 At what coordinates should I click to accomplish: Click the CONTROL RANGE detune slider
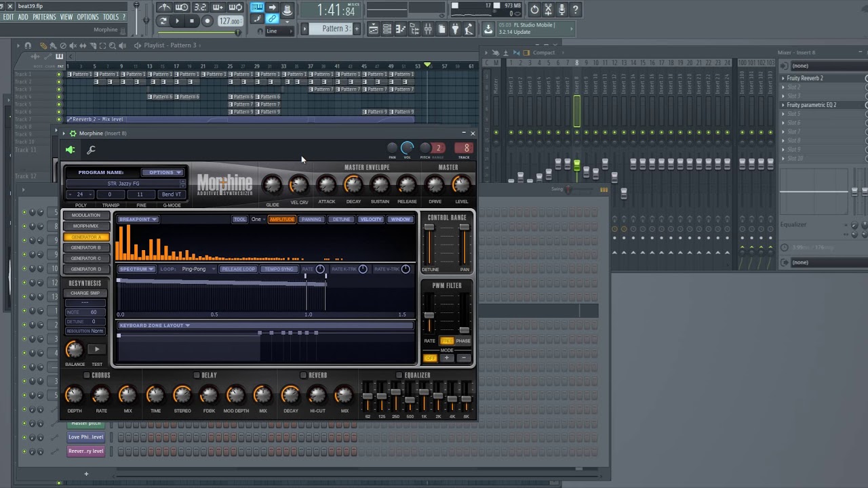(x=429, y=245)
